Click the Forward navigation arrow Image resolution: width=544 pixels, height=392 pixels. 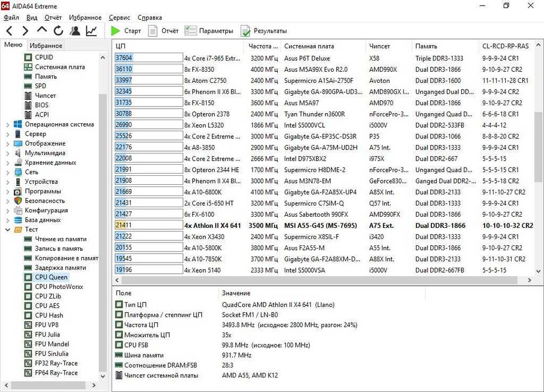(25, 31)
